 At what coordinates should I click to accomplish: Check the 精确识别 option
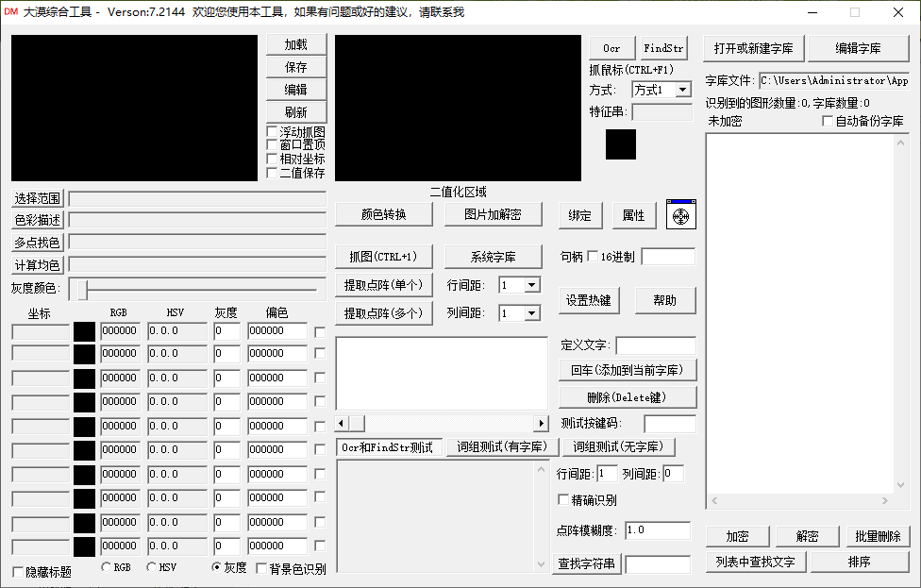point(563,499)
